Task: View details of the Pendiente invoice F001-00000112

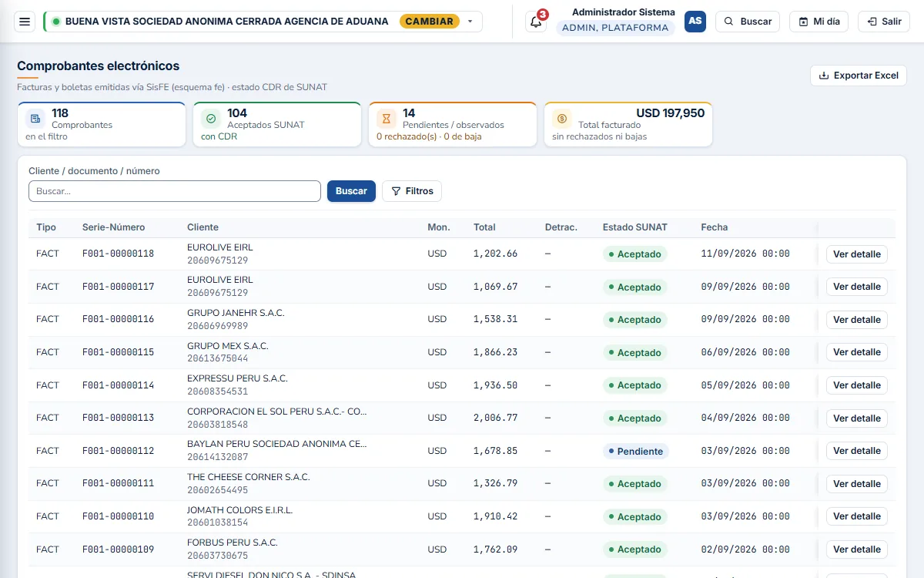Action: 857,451
